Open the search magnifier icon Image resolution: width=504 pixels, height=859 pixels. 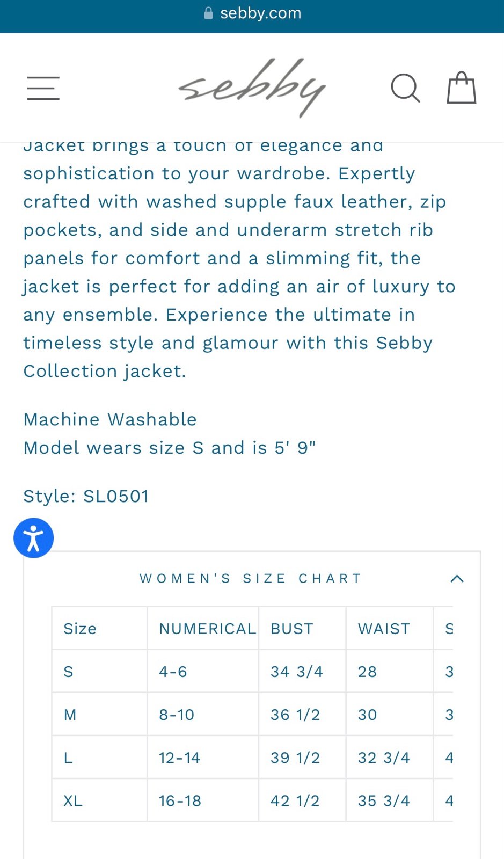[405, 88]
